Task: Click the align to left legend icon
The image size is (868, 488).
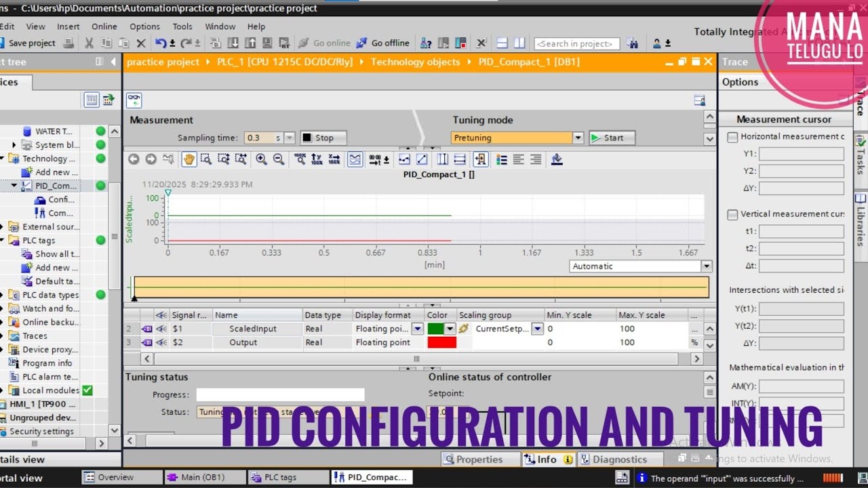Action: 519,159
